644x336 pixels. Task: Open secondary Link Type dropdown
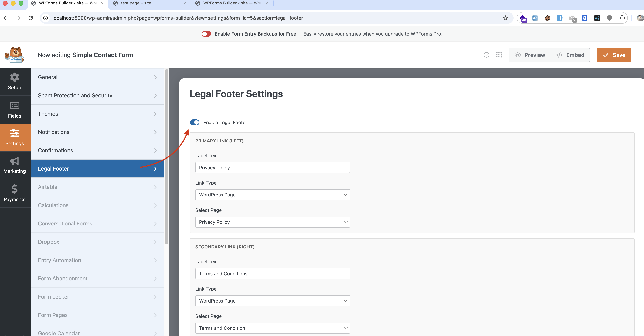tap(273, 301)
